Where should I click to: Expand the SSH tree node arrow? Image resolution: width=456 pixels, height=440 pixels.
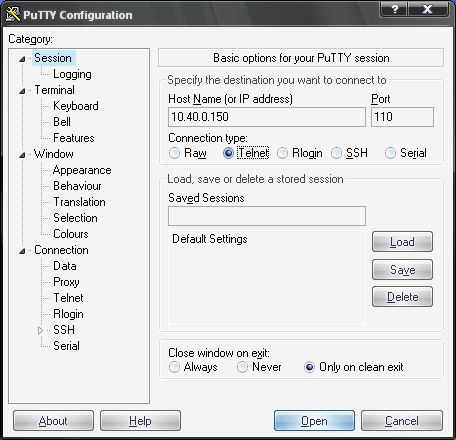pyautogui.click(x=40, y=330)
